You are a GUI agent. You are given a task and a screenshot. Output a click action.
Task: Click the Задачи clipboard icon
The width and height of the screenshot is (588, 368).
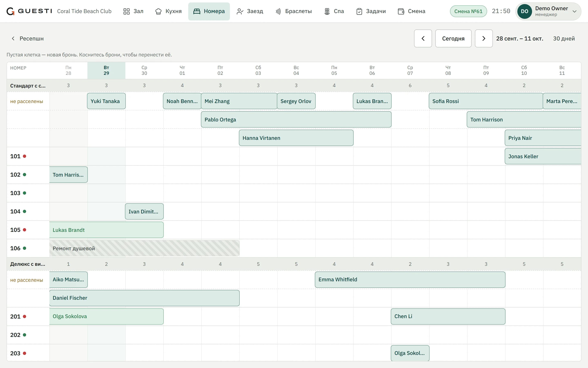[x=359, y=11]
